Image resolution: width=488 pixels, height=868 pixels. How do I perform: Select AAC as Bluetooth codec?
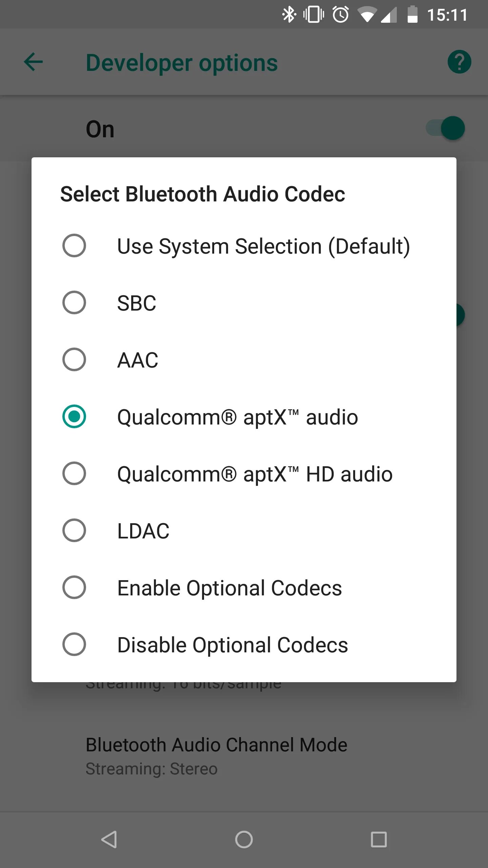pos(74,360)
